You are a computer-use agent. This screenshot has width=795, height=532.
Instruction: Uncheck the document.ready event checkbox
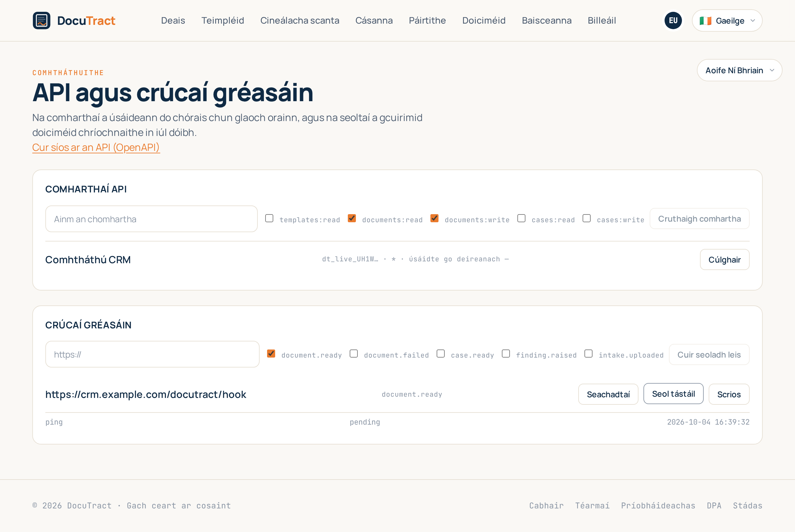point(271,354)
